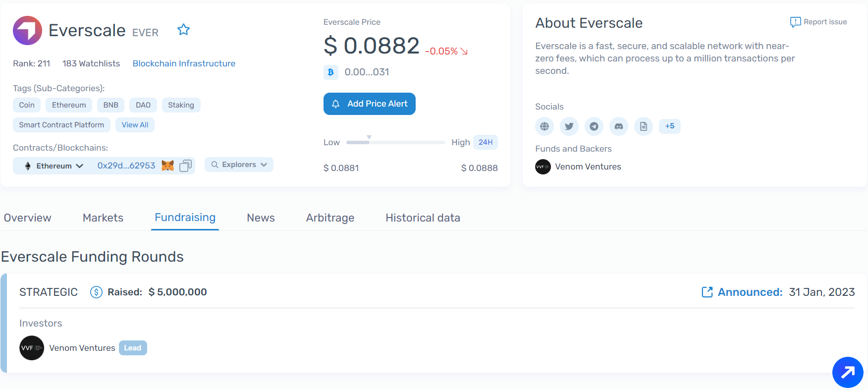
Task: Click the Rank: 211 text
Action: pos(32,63)
